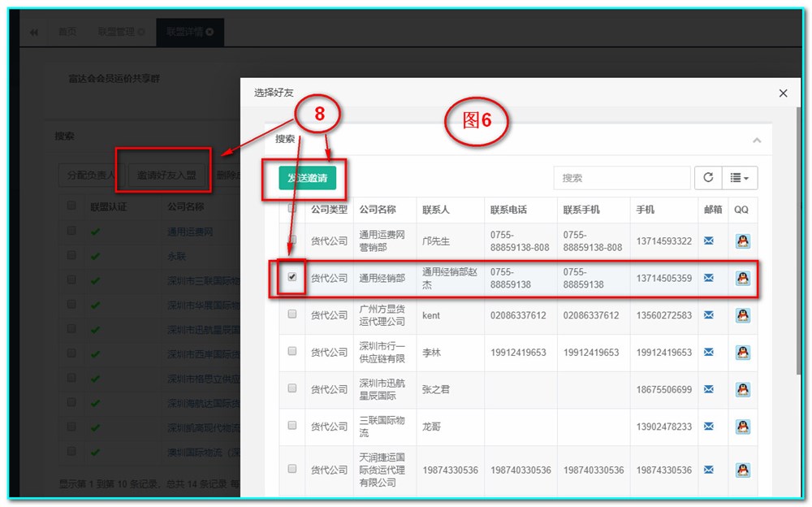The height and width of the screenshot is (507, 812).
Task: Enable the select-all checkbox in the table header
Action: pyautogui.click(x=292, y=209)
